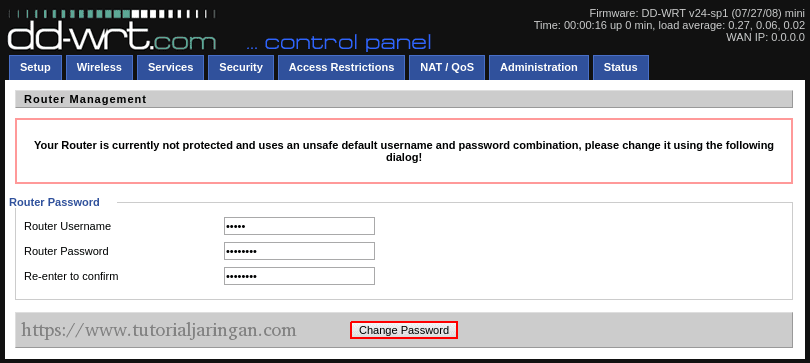Click the Re-enter to confirm field
Viewport: 810px width, 363px height.
coord(299,276)
